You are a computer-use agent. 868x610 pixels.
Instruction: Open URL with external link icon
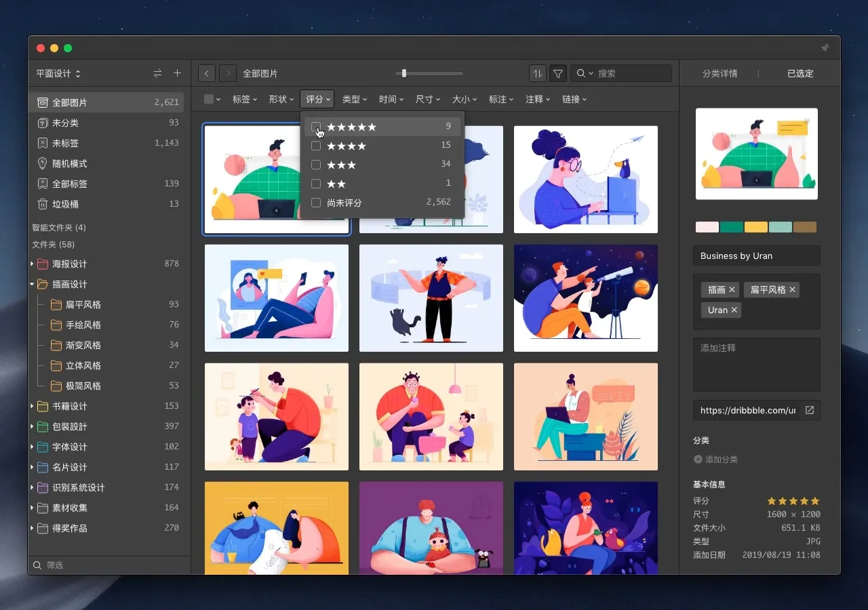[810, 410]
